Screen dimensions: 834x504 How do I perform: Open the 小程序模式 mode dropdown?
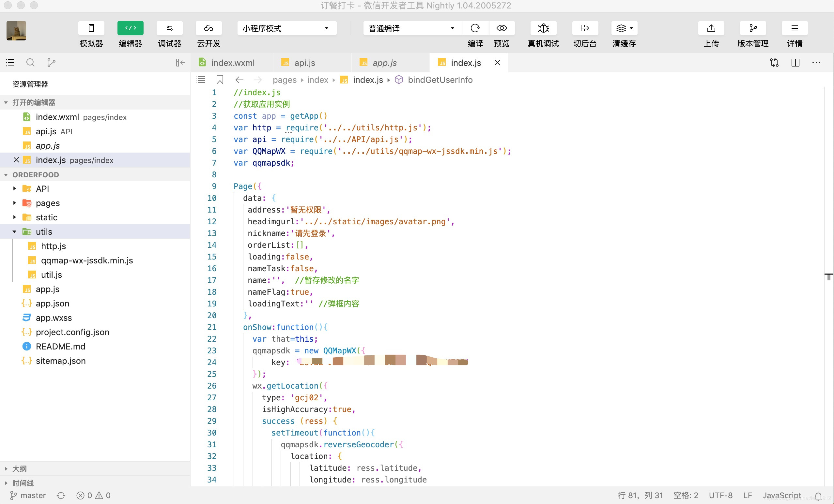coord(287,28)
